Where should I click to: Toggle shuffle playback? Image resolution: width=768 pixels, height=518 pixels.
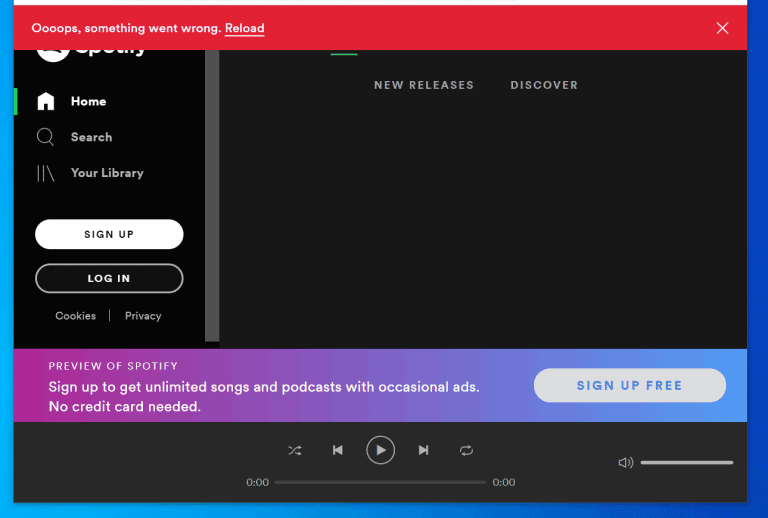pos(295,450)
